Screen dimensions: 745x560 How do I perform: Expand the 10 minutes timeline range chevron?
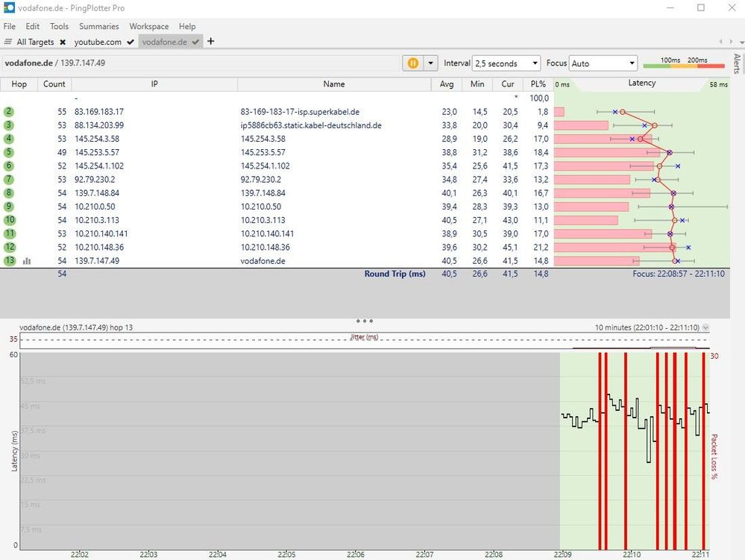(x=705, y=327)
